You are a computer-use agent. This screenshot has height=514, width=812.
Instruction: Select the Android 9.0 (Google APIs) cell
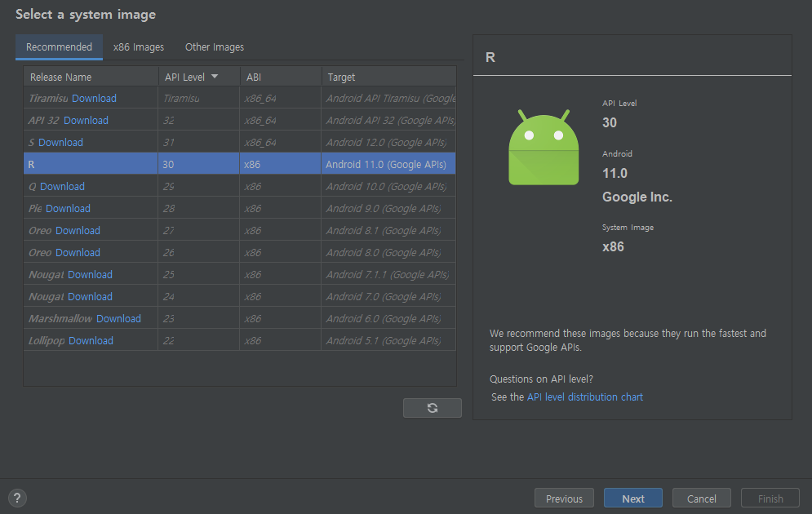(388, 209)
